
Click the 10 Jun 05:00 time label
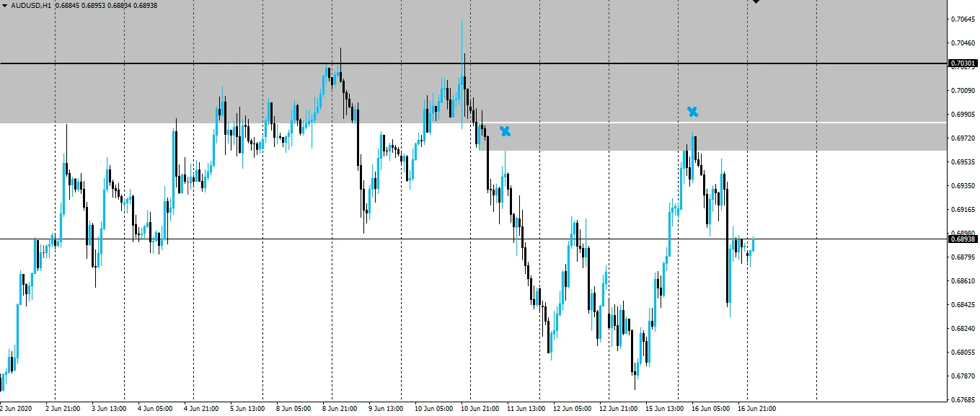pos(433,409)
